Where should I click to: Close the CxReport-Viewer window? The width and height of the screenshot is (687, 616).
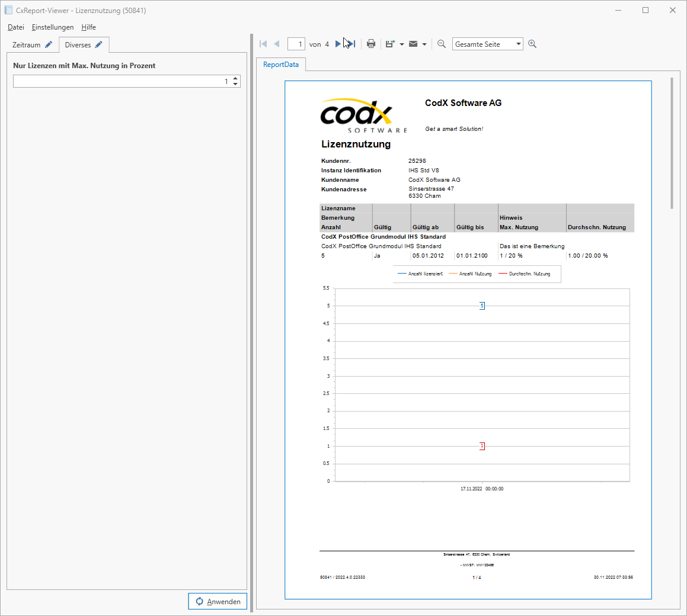point(673,10)
